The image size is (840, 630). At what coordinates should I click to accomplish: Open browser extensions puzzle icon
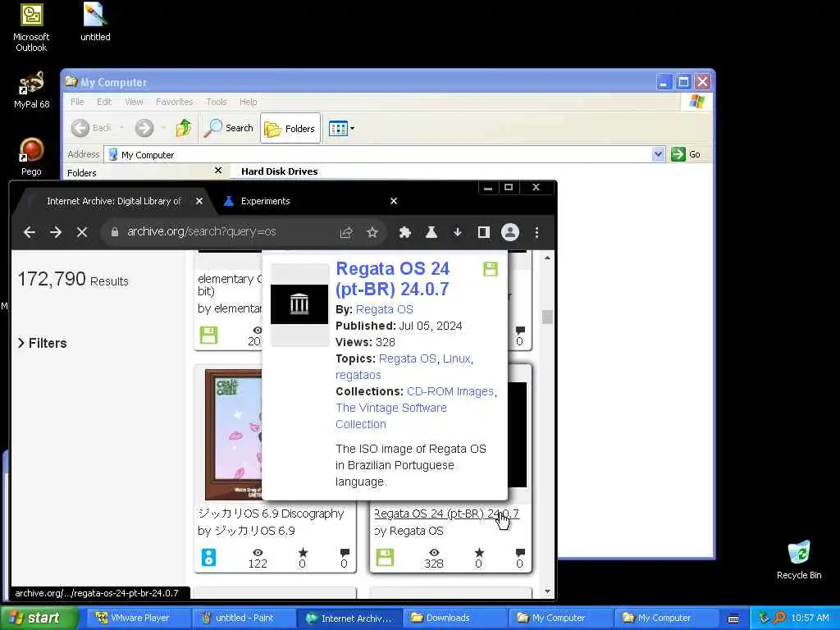pos(405,232)
